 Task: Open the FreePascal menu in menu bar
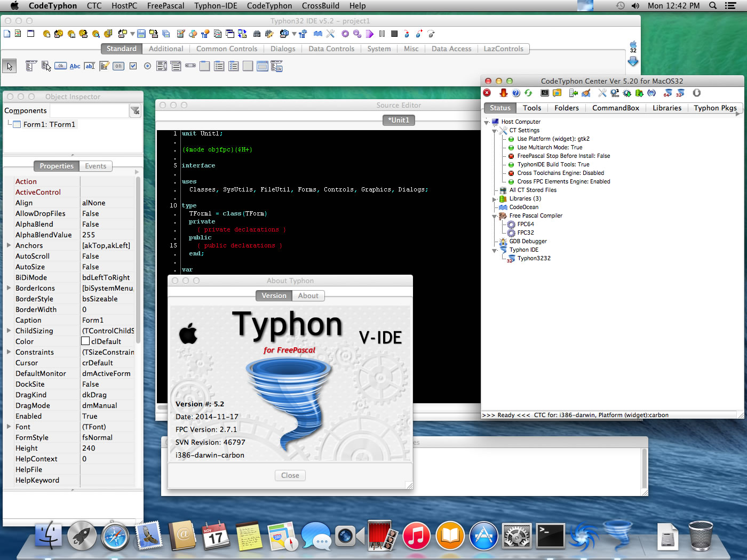pos(165,6)
